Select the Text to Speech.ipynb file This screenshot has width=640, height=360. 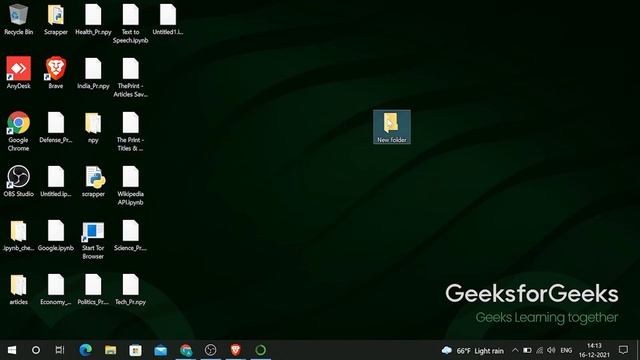(131, 24)
